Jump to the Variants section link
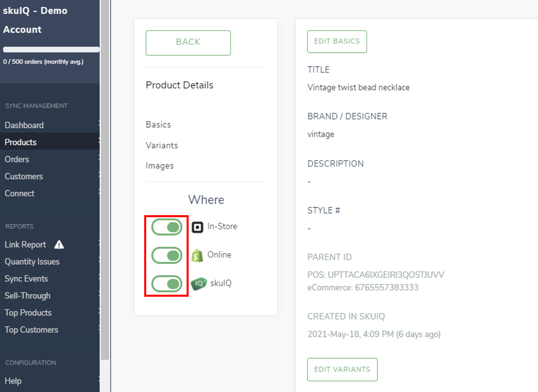Viewport: 538px width, 392px height. click(x=162, y=145)
